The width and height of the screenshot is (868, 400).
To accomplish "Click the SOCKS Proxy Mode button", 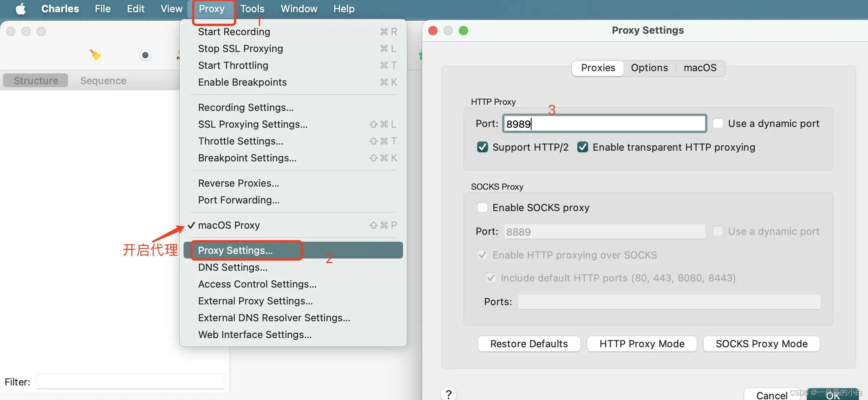I will click(x=761, y=344).
